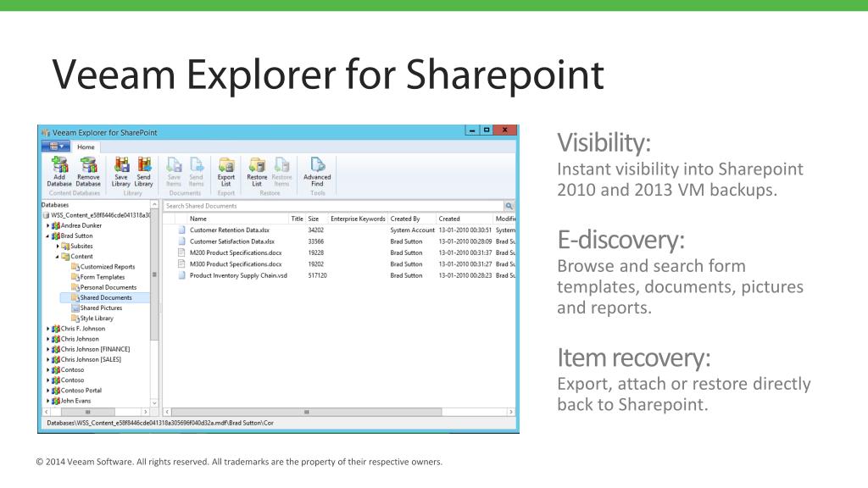Screen dimensions: 868x488
Task: Expand Chris Johnson [SALES] node
Action: pyautogui.click(x=47, y=359)
